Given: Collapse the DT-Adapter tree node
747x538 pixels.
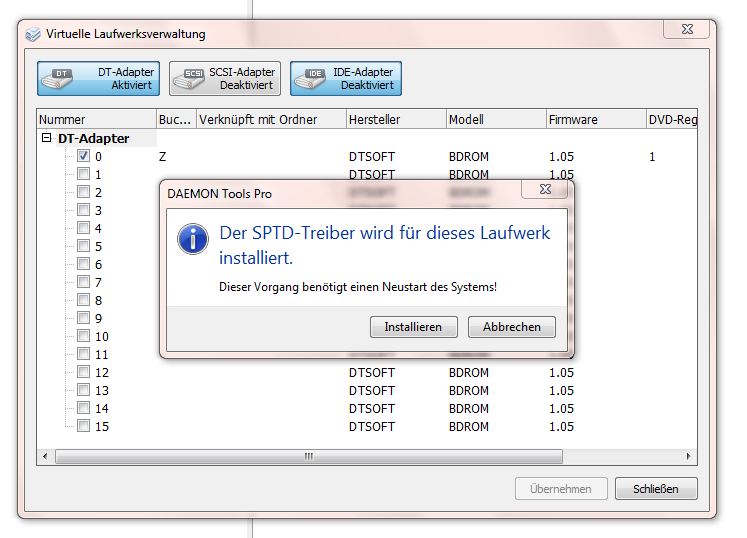Looking at the screenshot, I should point(46,139).
